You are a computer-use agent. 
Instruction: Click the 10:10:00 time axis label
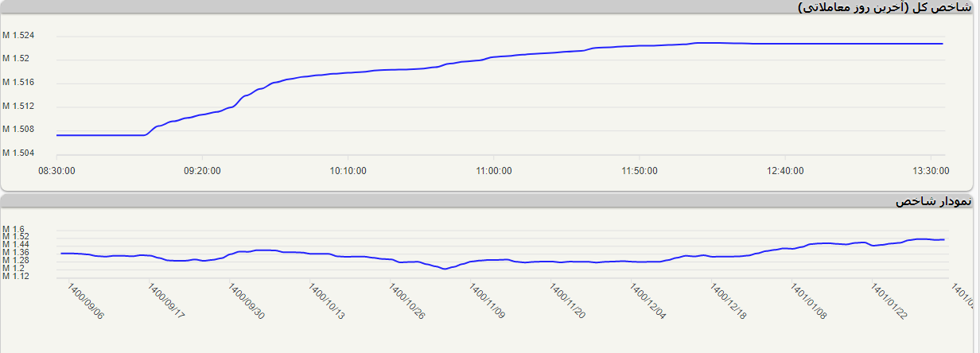click(x=348, y=171)
